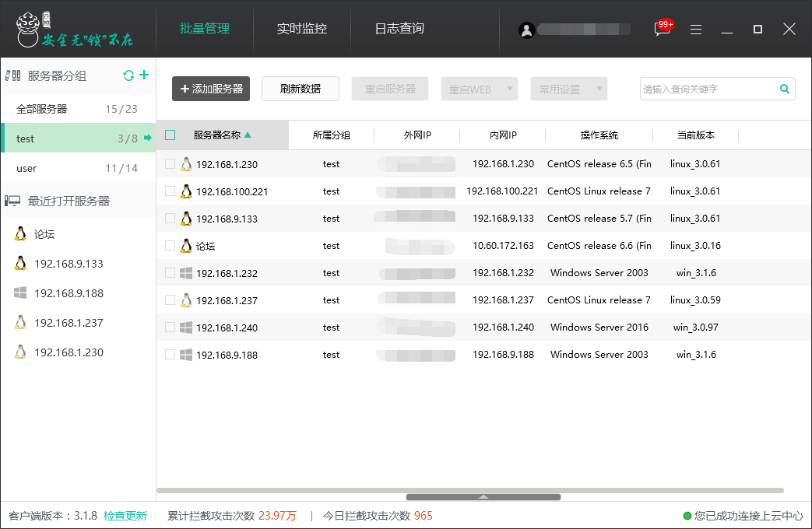812x529 pixels.
Task: Open the 常用设置 dropdown
Action: click(599, 89)
